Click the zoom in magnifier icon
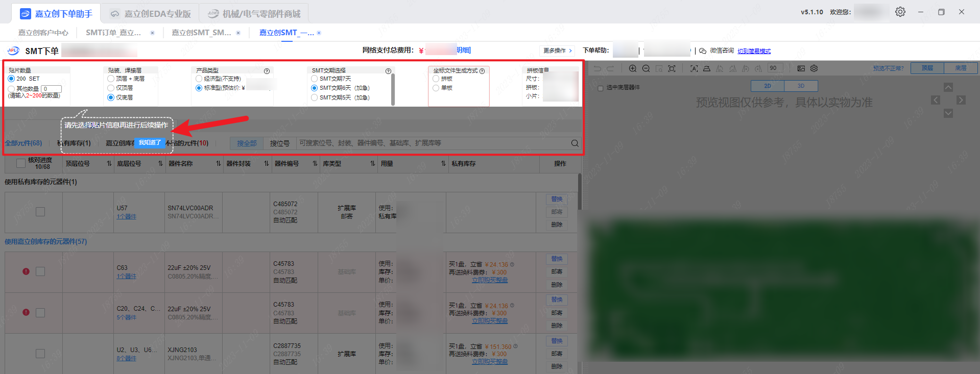980x374 pixels. [x=633, y=68]
